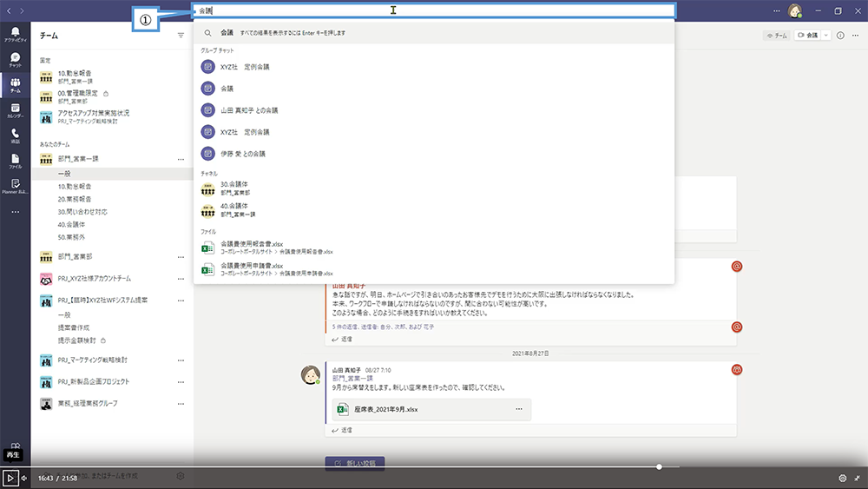The height and width of the screenshot is (489, 868).
Task: Expand the 会議 button dropdown arrow
Action: point(826,35)
